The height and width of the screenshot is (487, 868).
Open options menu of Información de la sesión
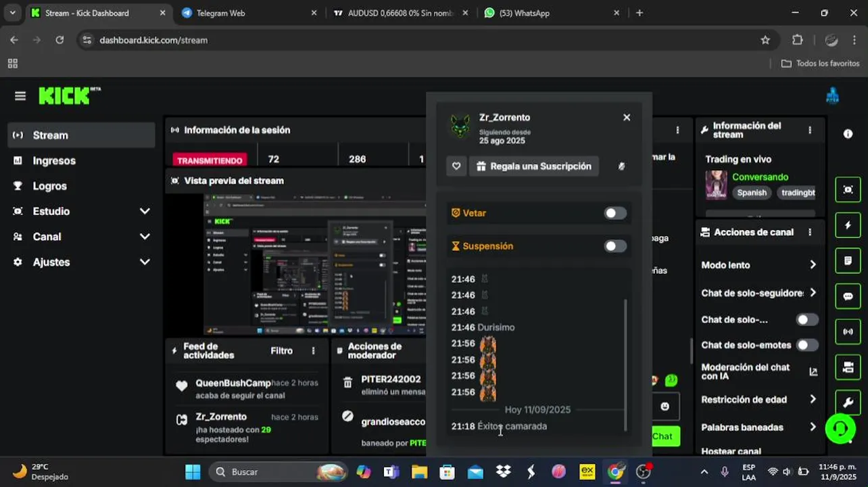(677, 130)
